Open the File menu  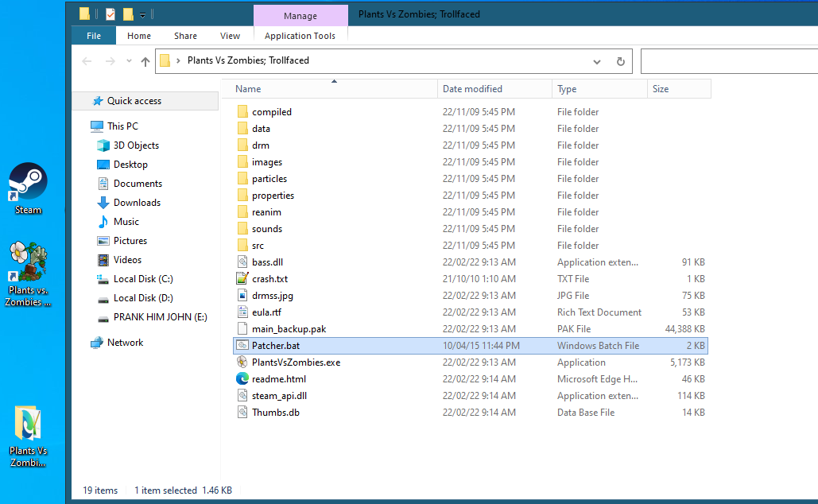(x=94, y=36)
